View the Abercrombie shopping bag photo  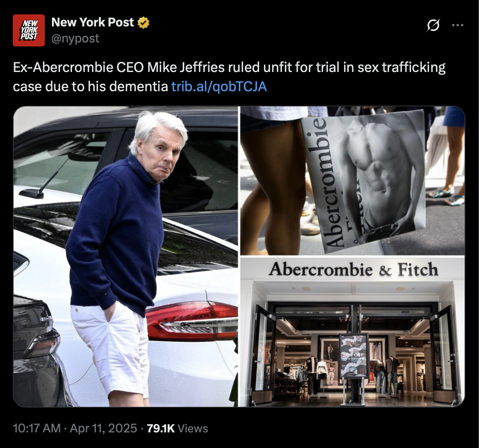pyautogui.click(x=353, y=181)
